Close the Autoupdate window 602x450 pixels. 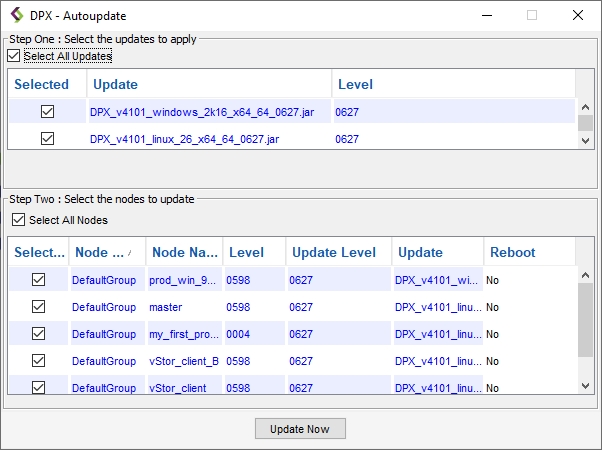(x=578, y=16)
